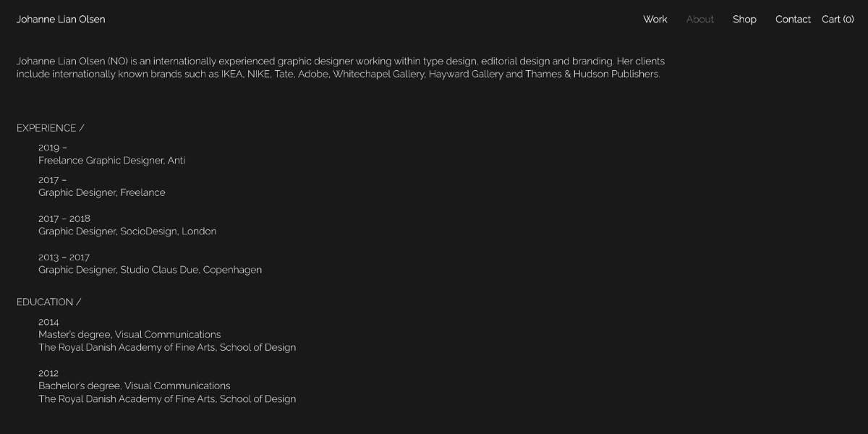This screenshot has height=434, width=868.
Task: Click the 2012 education year label
Action: tap(48, 373)
